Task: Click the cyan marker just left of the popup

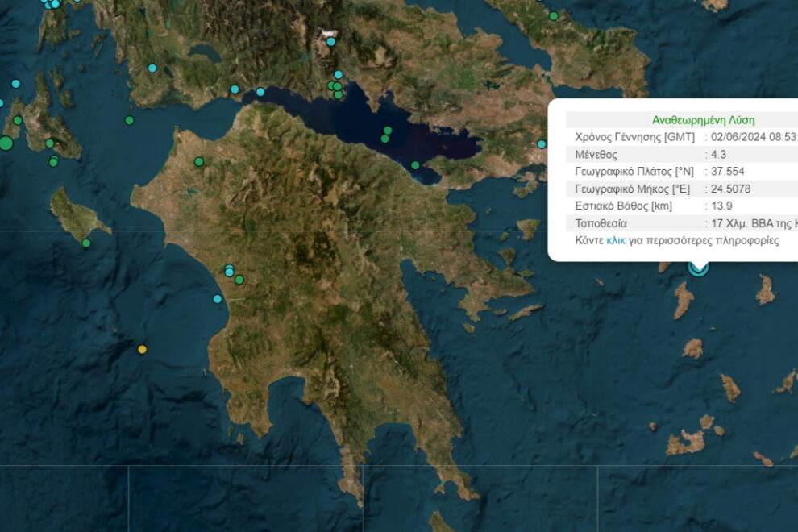Action: coord(542,144)
